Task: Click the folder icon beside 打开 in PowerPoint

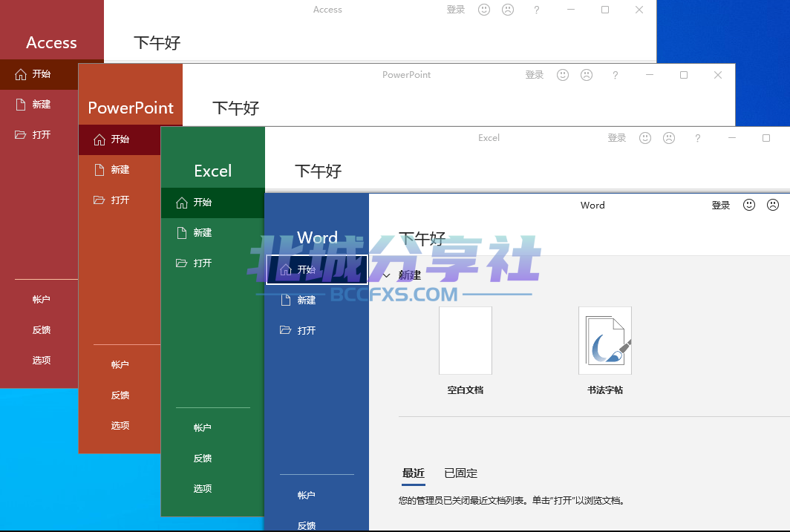Action: 99,200
